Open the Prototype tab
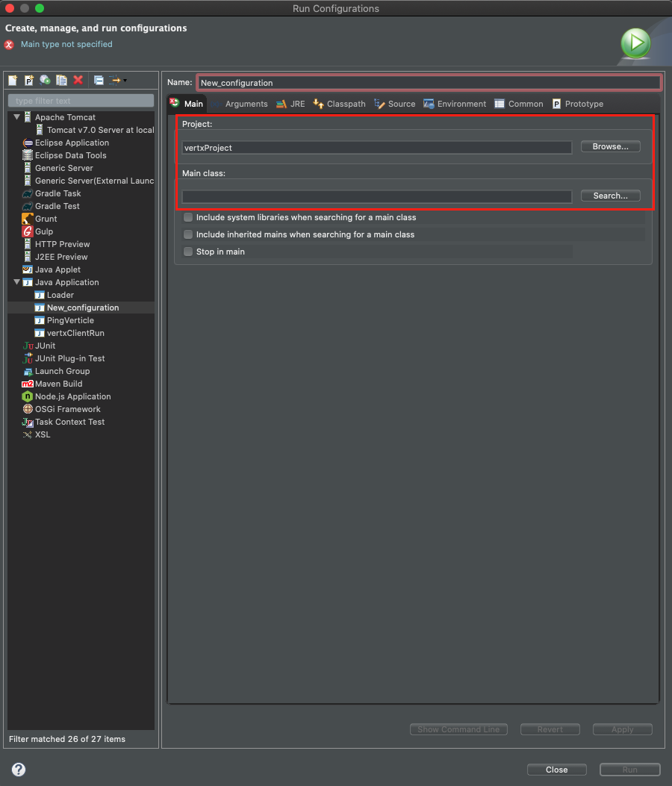The width and height of the screenshot is (672, 786). 578,104
